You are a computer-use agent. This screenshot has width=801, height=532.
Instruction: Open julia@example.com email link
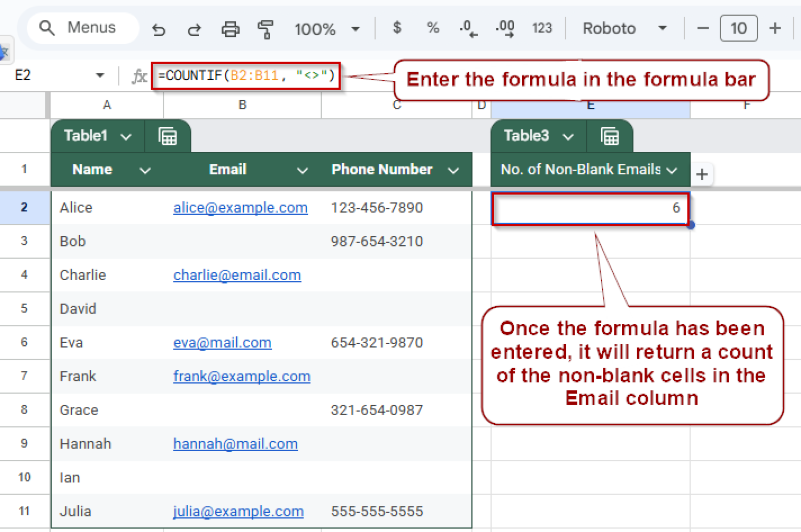(238, 511)
